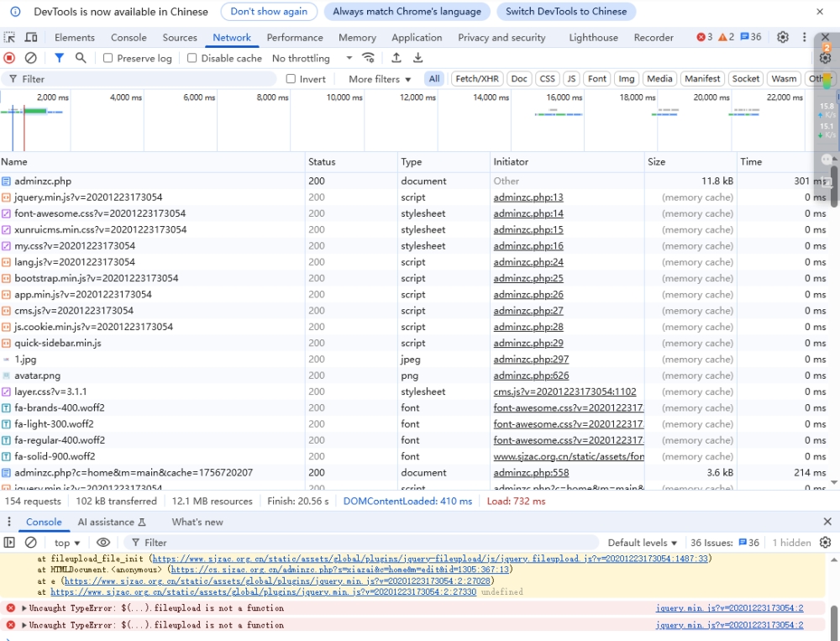The height and width of the screenshot is (641, 840).
Task: Sort by the Status column header
Action: click(x=351, y=162)
